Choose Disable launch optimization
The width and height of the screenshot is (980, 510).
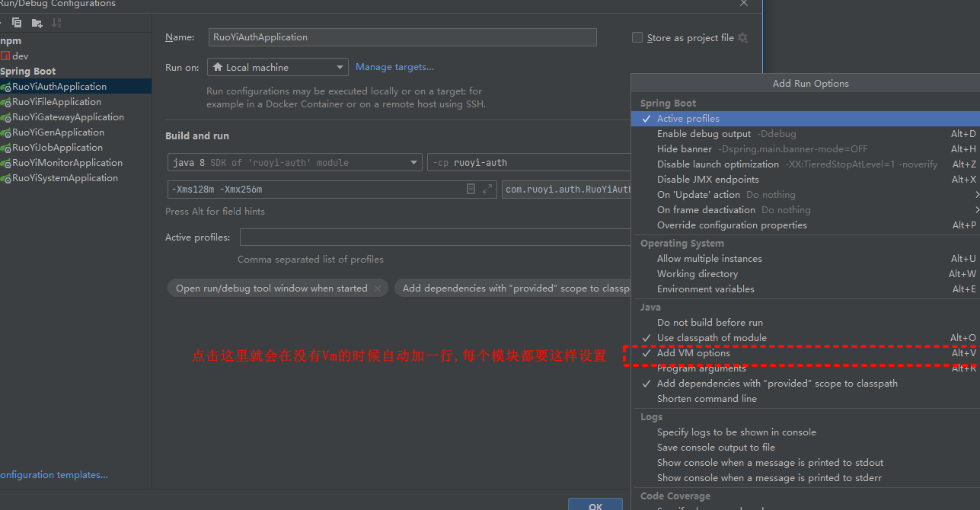[x=806, y=164]
